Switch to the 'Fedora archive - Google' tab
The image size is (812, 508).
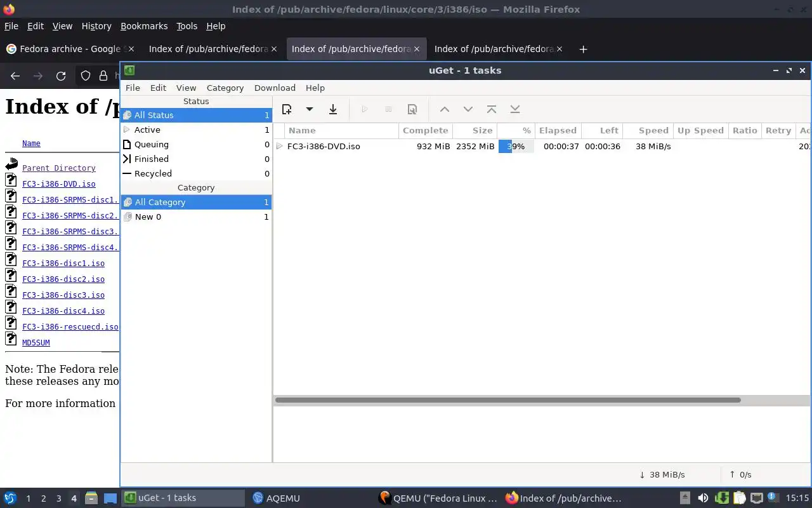tap(70, 49)
